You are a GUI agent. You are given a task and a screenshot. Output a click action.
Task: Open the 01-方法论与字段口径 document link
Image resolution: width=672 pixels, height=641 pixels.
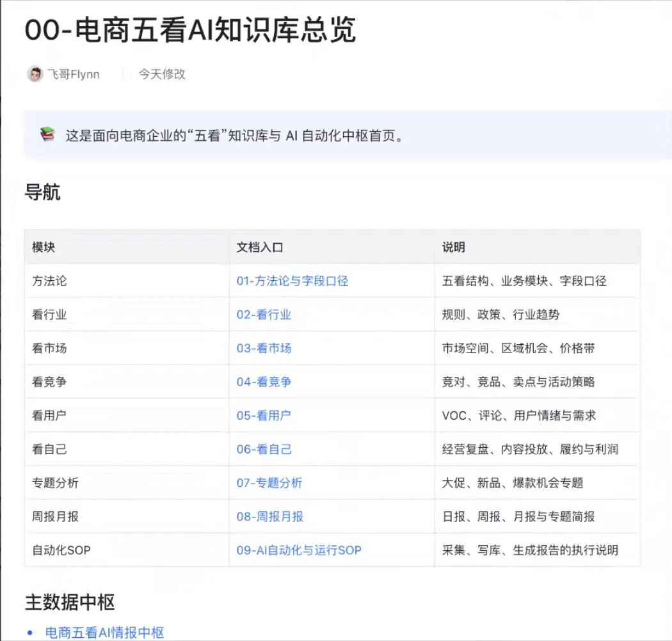point(292,281)
